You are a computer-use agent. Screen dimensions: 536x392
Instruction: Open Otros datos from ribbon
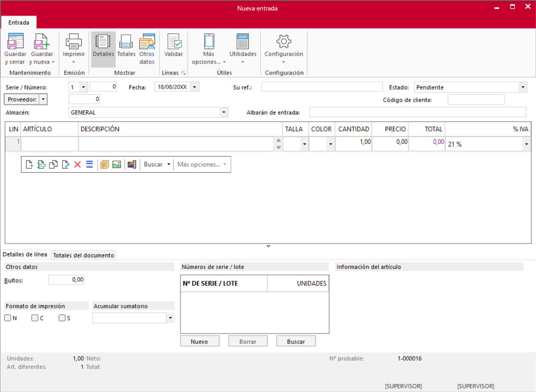point(147,49)
